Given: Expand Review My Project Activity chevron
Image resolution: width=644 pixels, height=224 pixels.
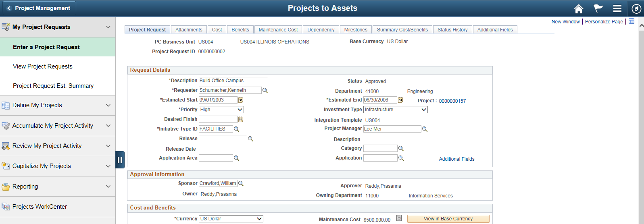Looking at the screenshot, I should click(x=108, y=146).
